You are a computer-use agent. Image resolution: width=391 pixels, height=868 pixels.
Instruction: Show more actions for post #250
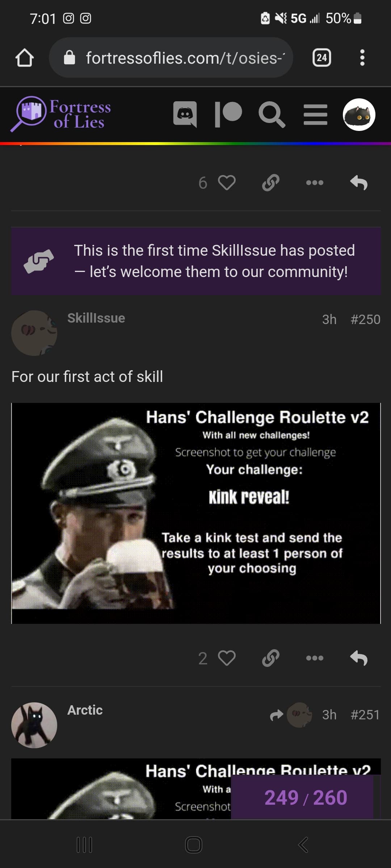tap(315, 658)
